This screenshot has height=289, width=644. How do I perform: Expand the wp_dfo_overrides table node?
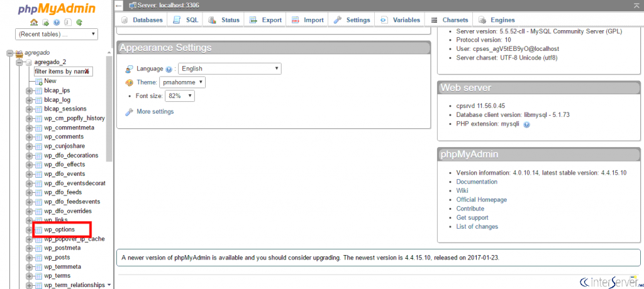click(x=29, y=212)
